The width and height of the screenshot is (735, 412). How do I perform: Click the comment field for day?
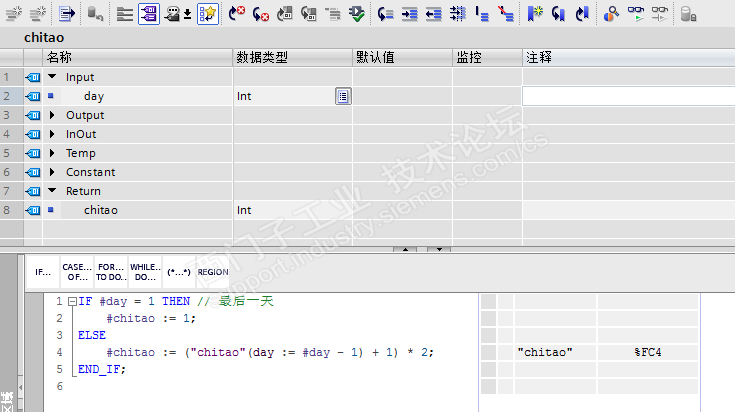coord(629,96)
